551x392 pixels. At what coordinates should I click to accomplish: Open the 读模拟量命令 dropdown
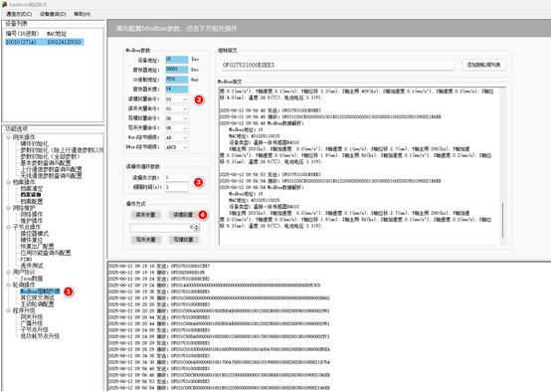(x=177, y=99)
